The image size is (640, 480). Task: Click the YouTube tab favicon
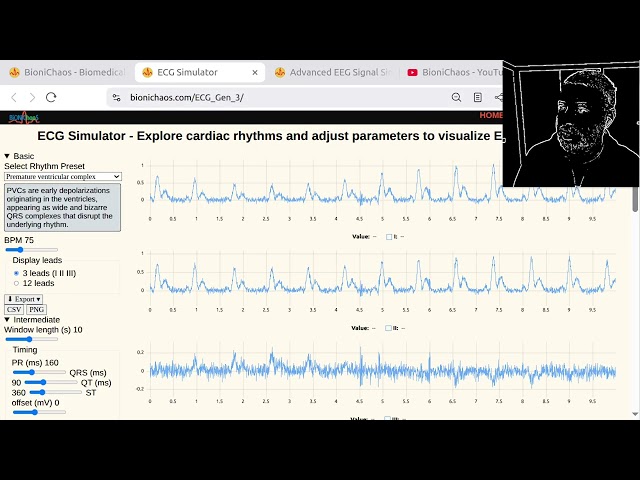click(x=412, y=72)
